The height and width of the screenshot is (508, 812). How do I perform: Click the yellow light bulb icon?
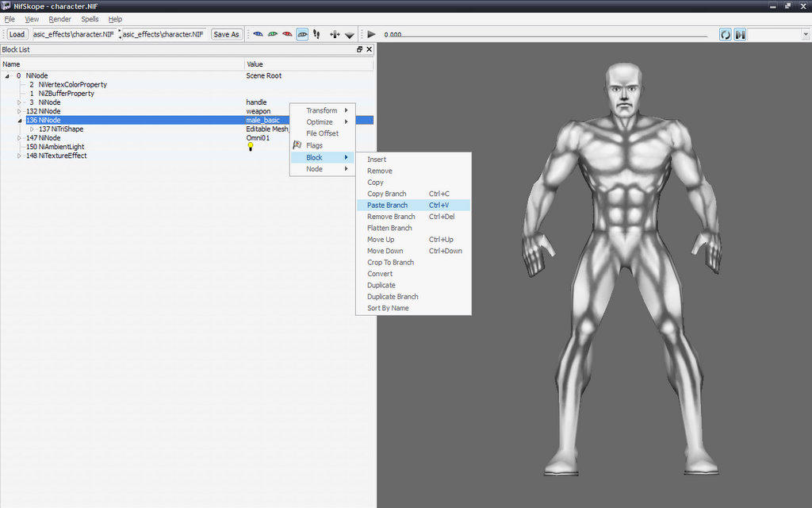tap(251, 147)
